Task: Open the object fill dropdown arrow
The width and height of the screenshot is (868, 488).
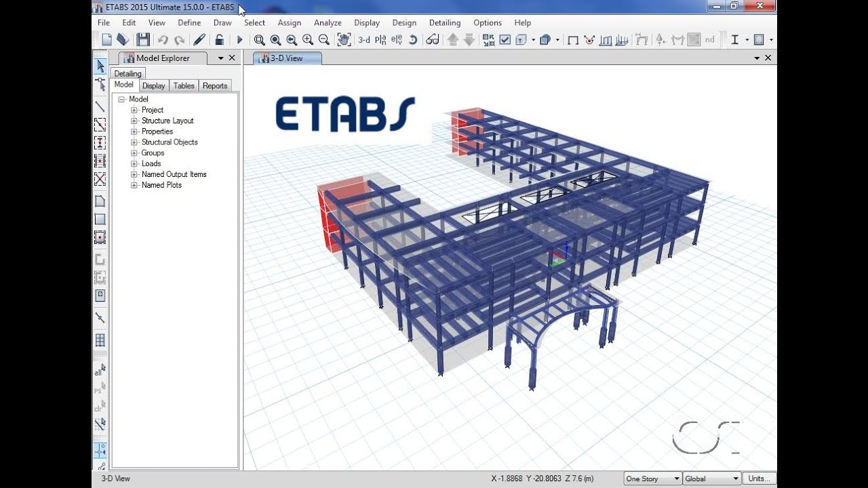Action: pyautogui.click(x=558, y=40)
